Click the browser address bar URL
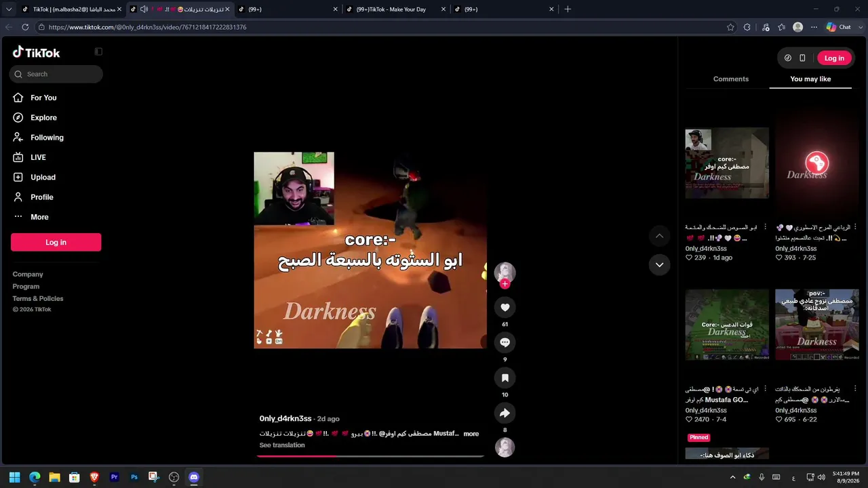This screenshot has width=868, height=488. tap(147, 27)
